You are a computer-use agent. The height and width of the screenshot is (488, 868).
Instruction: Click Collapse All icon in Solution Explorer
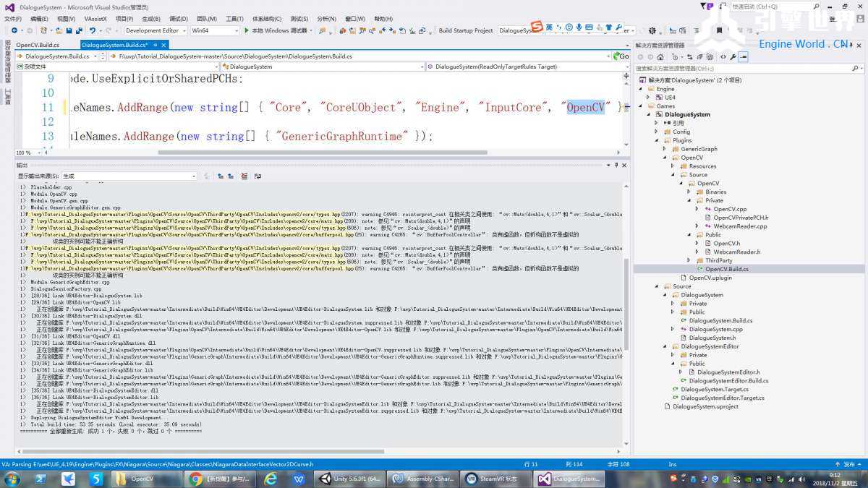click(x=699, y=56)
